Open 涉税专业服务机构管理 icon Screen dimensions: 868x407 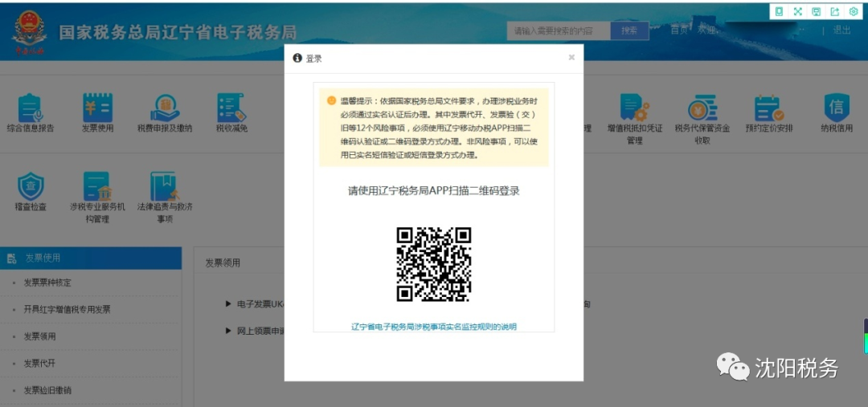point(97,186)
